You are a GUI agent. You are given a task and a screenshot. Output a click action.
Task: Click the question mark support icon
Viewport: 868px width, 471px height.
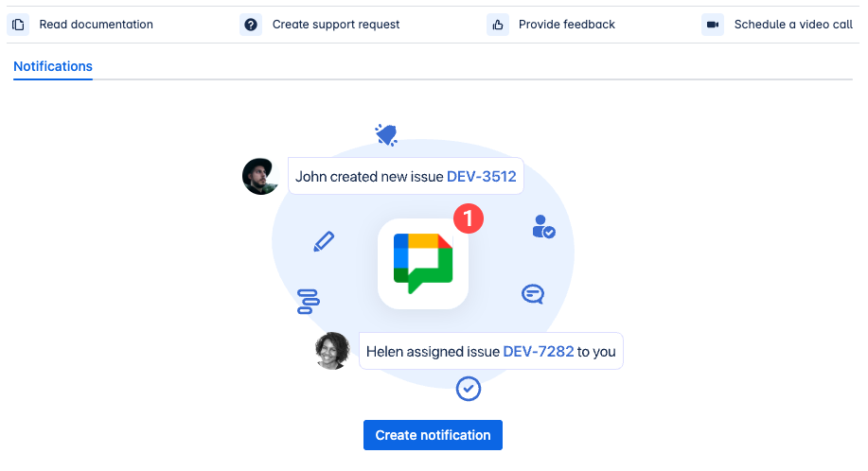click(251, 25)
